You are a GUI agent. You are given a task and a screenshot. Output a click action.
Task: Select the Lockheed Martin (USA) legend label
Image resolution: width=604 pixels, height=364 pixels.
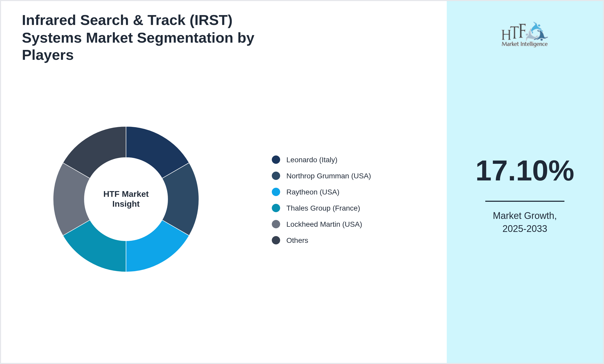(x=324, y=224)
